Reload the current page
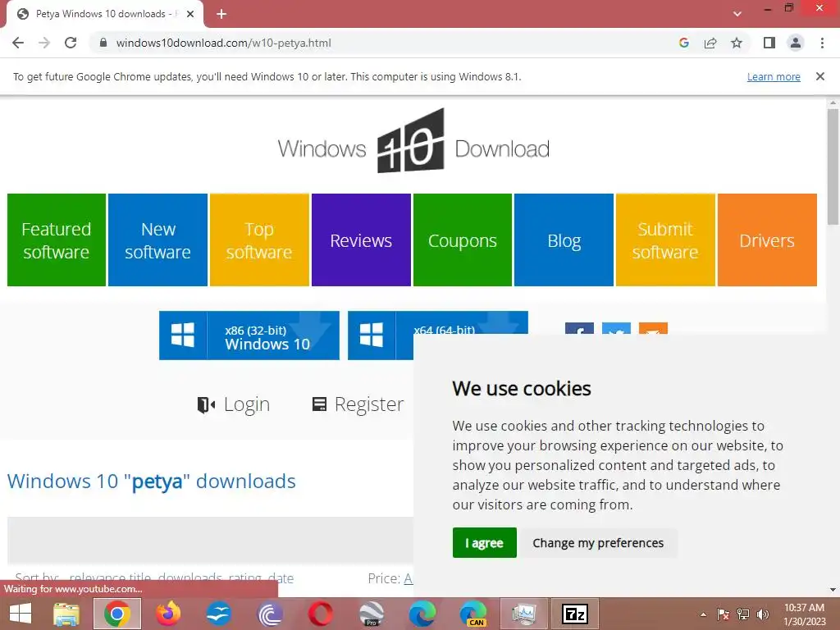 coord(71,43)
